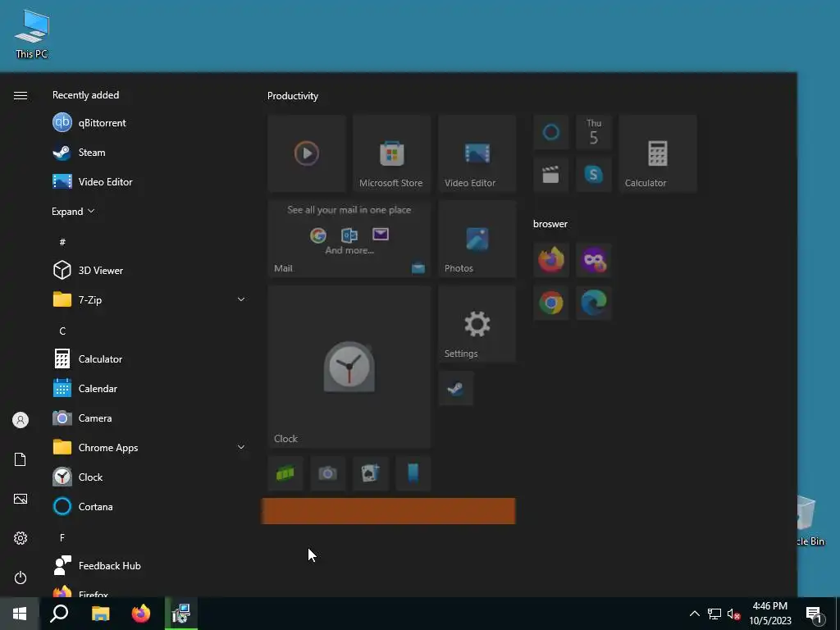
Task: Open the Photos tile
Action: tap(477, 239)
